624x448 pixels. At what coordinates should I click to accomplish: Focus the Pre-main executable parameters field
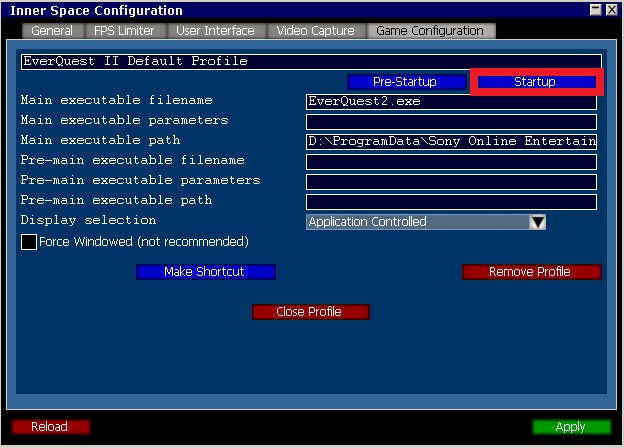[x=451, y=182]
